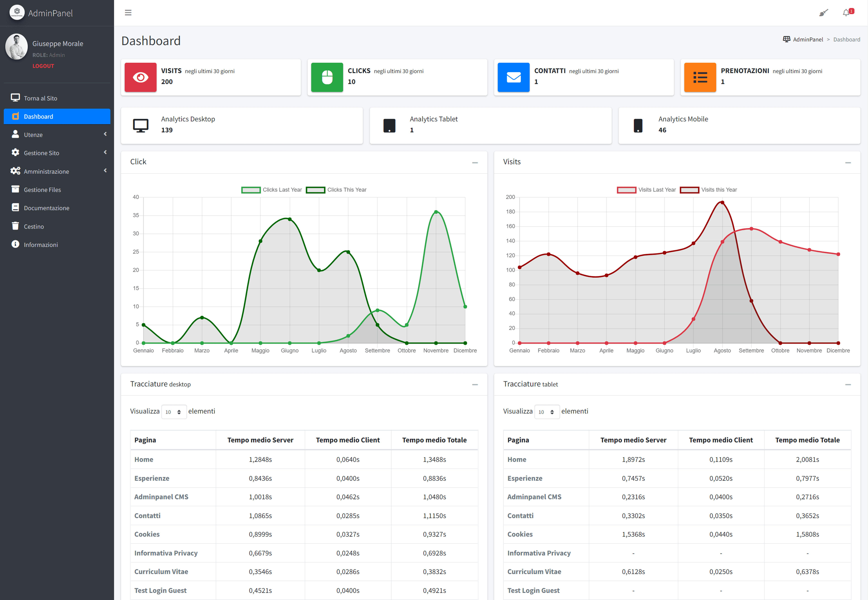Screen dimensions: 868x600
Task: Collapse the Visits chart panel
Action: coord(848,163)
